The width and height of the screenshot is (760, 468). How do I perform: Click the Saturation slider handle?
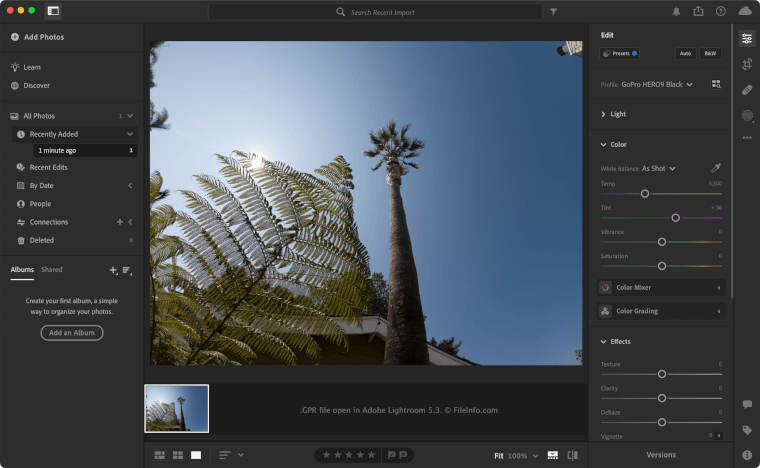click(x=662, y=266)
